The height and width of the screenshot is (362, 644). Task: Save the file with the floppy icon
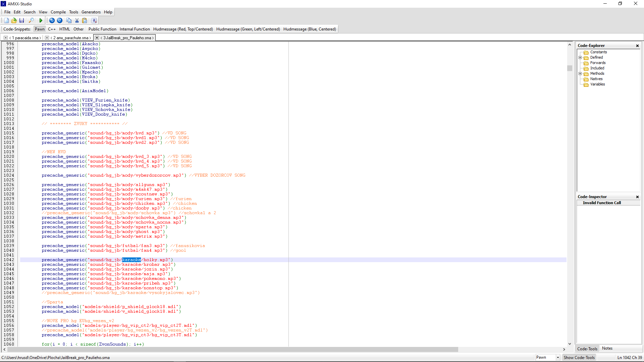[21, 20]
